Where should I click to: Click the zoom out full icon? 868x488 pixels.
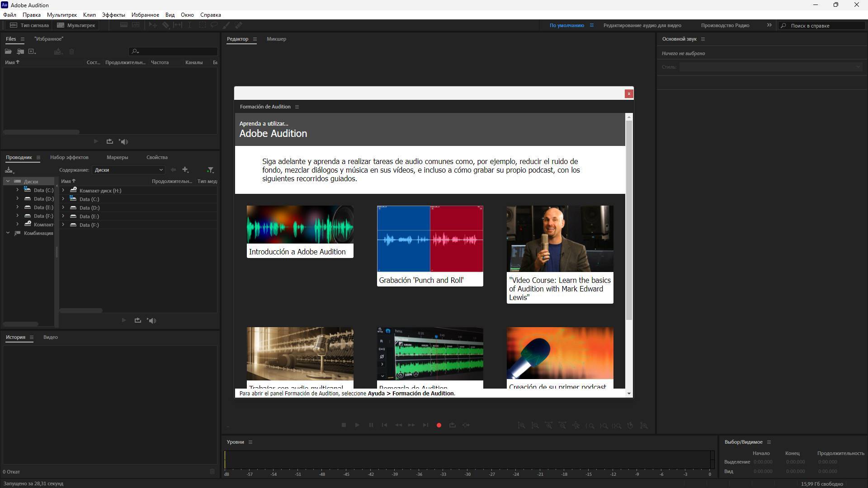click(x=576, y=426)
